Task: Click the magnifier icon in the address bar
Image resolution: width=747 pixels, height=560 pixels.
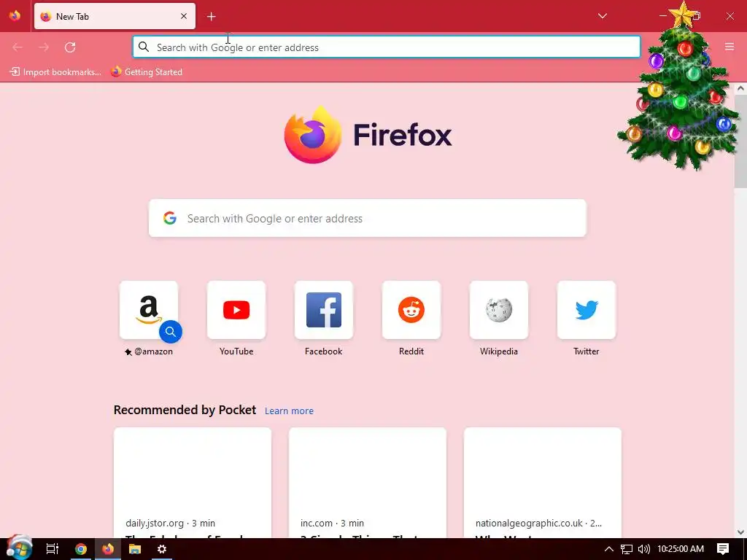Action: click(x=144, y=47)
